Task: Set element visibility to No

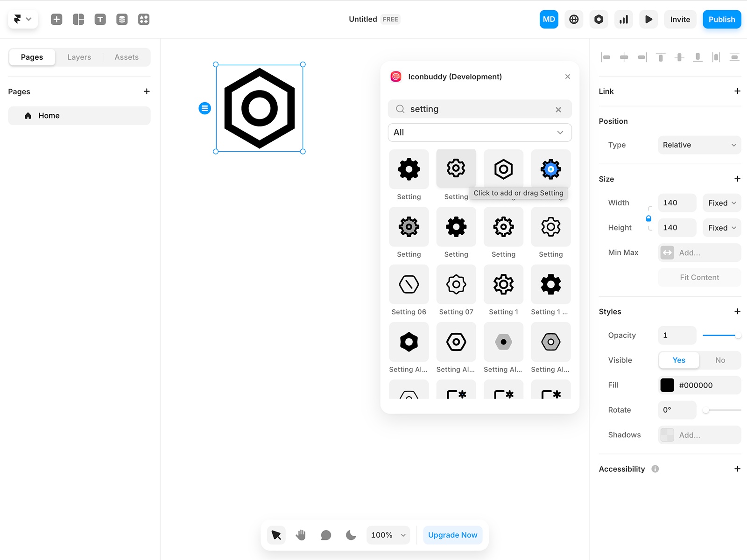Action: pyautogui.click(x=720, y=360)
